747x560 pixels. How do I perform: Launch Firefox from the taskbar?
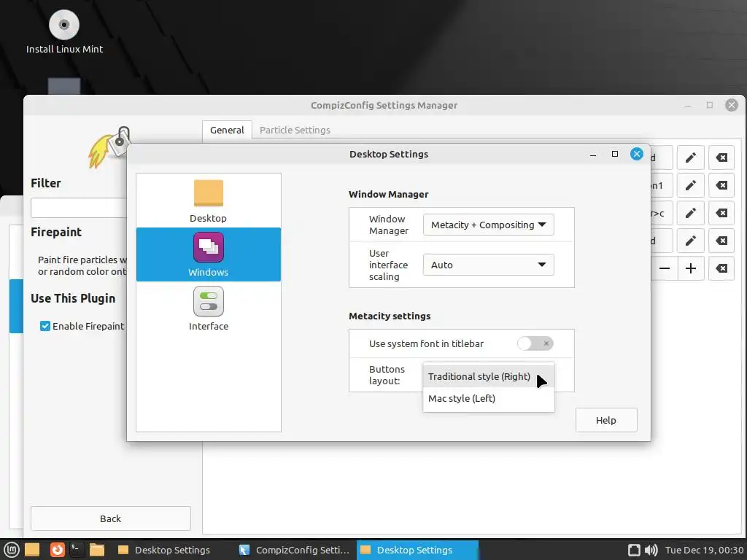pyautogui.click(x=57, y=550)
